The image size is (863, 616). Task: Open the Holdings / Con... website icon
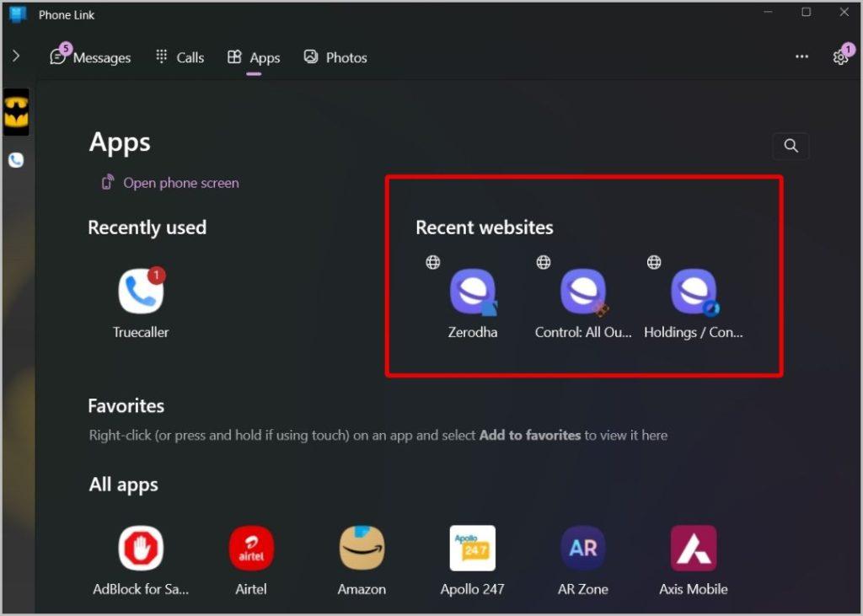[x=694, y=292]
